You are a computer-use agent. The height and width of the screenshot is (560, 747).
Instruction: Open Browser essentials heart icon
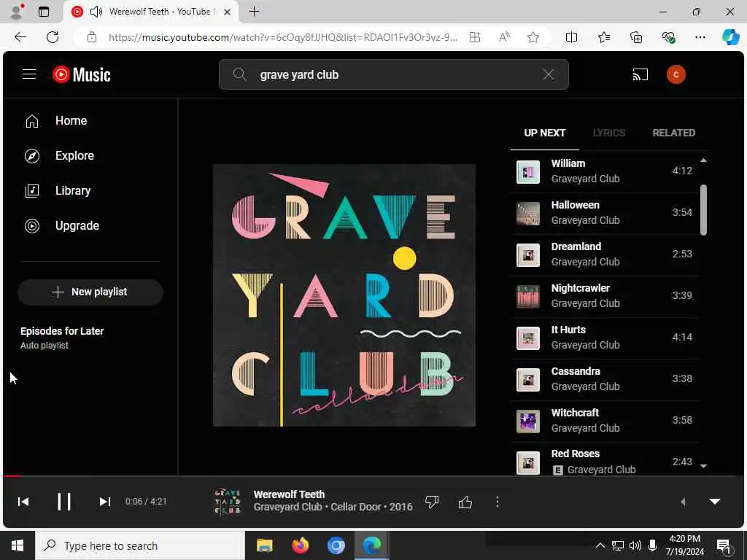[668, 37]
